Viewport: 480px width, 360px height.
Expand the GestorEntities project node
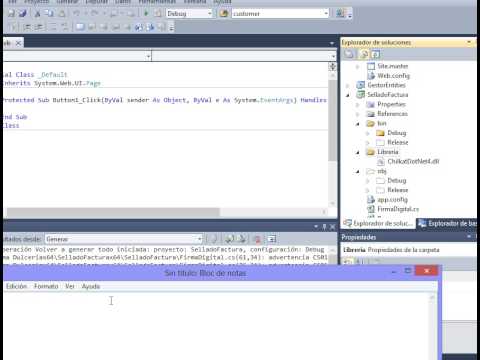pos(348,85)
